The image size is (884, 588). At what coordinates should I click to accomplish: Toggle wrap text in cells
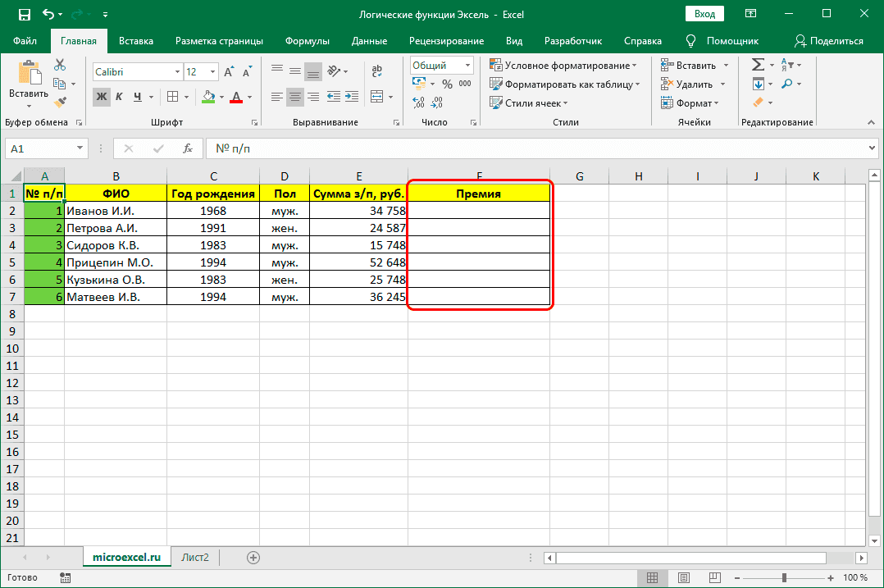376,71
